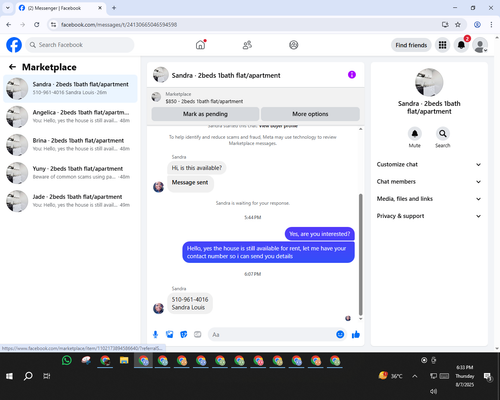Go back using the Marketplace arrow
500x400 pixels.
(x=12, y=67)
